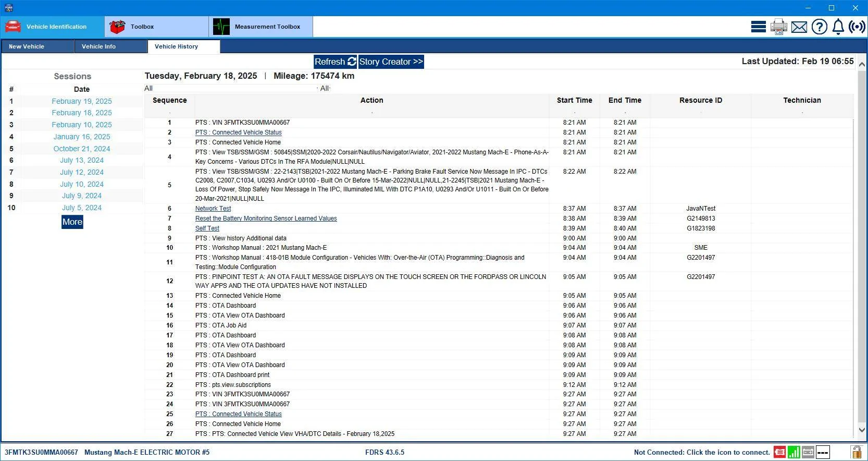
Task: Click the Technician column header
Action: [802, 100]
